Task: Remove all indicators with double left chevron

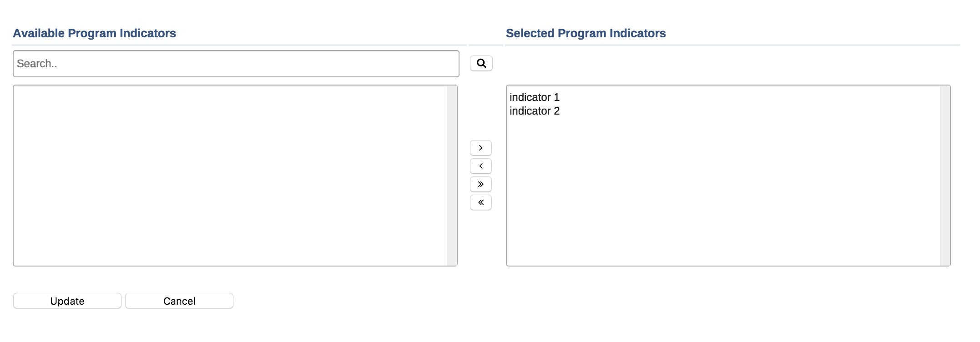Action: [480, 202]
